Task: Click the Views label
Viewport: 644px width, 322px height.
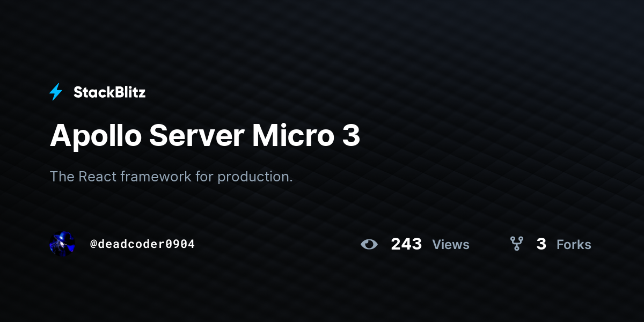Action: tap(451, 245)
